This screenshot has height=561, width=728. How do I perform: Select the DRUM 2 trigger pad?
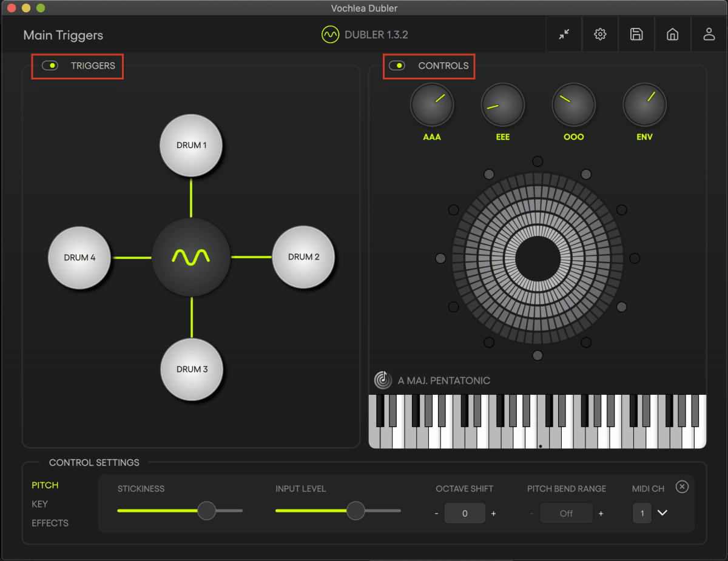303,257
